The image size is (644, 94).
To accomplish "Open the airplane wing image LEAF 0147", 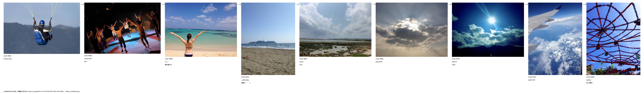I will 555,39.
